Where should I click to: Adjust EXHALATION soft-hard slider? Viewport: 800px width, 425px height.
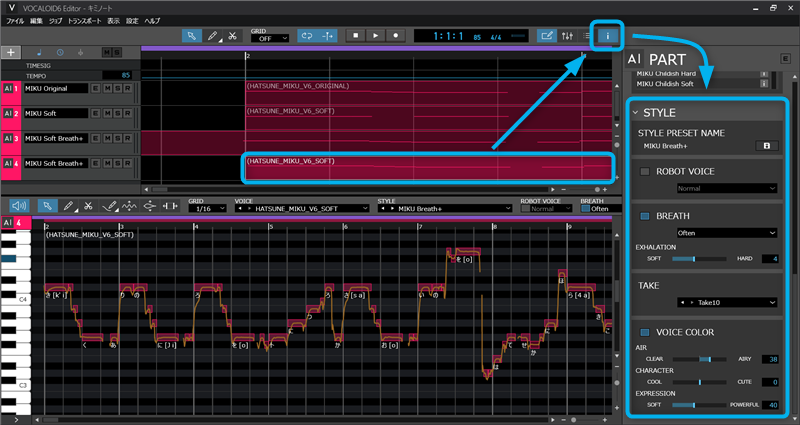pyautogui.click(x=699, y=259)
